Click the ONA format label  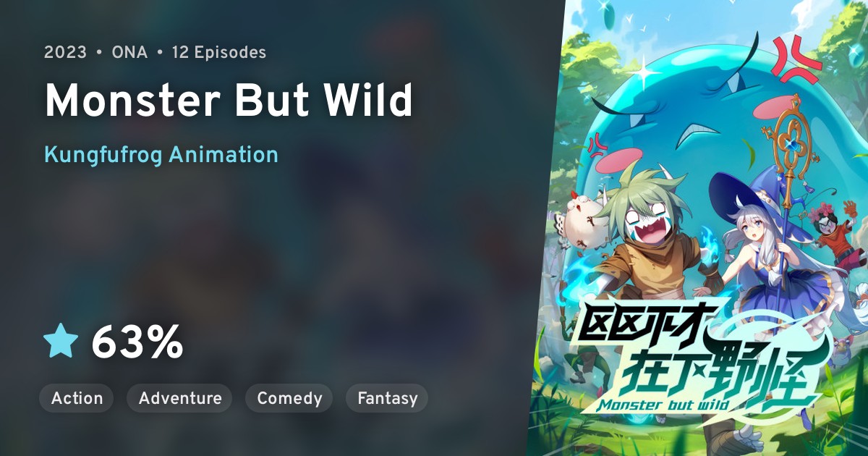click(131, 53)
